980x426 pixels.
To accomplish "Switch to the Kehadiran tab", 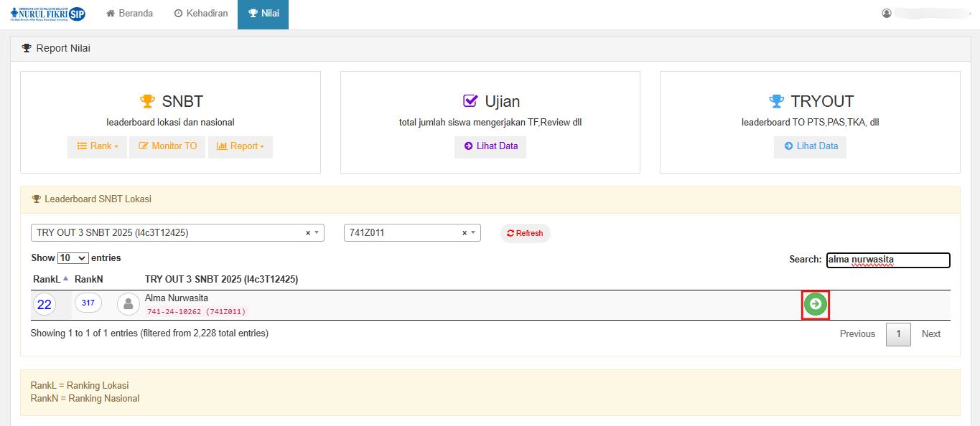I will tap(201, 14).
